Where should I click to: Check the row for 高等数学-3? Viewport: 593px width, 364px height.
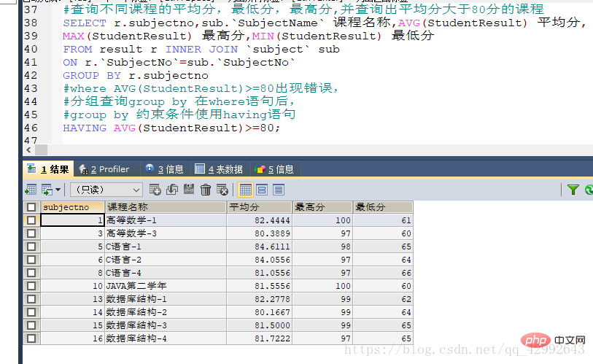31,233
